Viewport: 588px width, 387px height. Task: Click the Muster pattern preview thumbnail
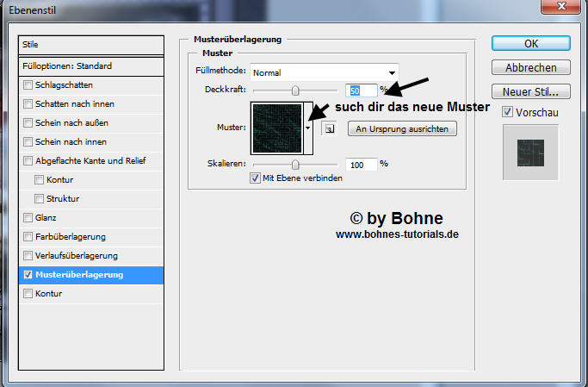point(275,126)
